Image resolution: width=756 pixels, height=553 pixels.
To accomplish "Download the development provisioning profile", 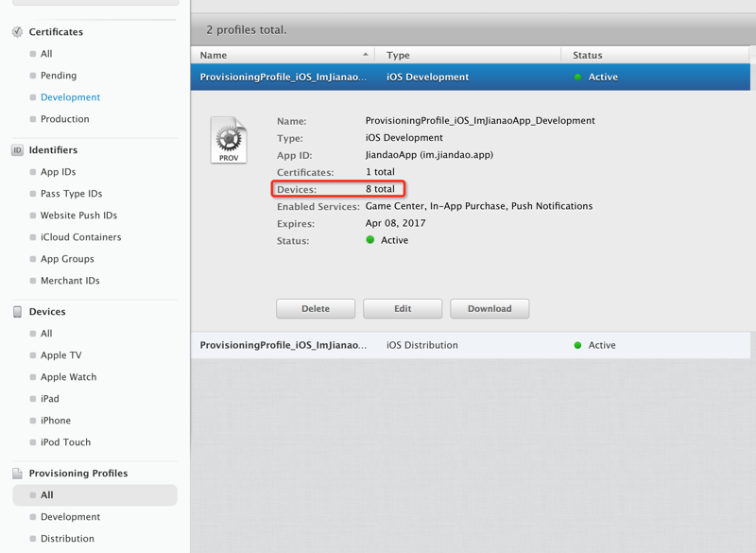I will 490,309.
